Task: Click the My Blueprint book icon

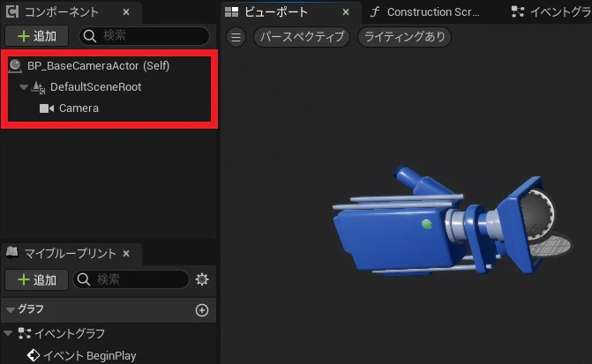Action: pyautogui.click(x=12, y=251)
